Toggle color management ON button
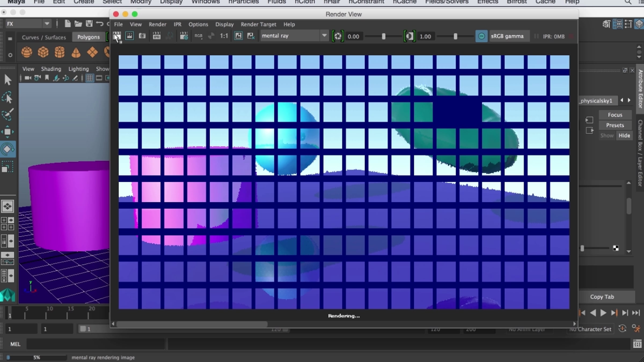This screenshot has width=644, height=362. pos(481,36)
